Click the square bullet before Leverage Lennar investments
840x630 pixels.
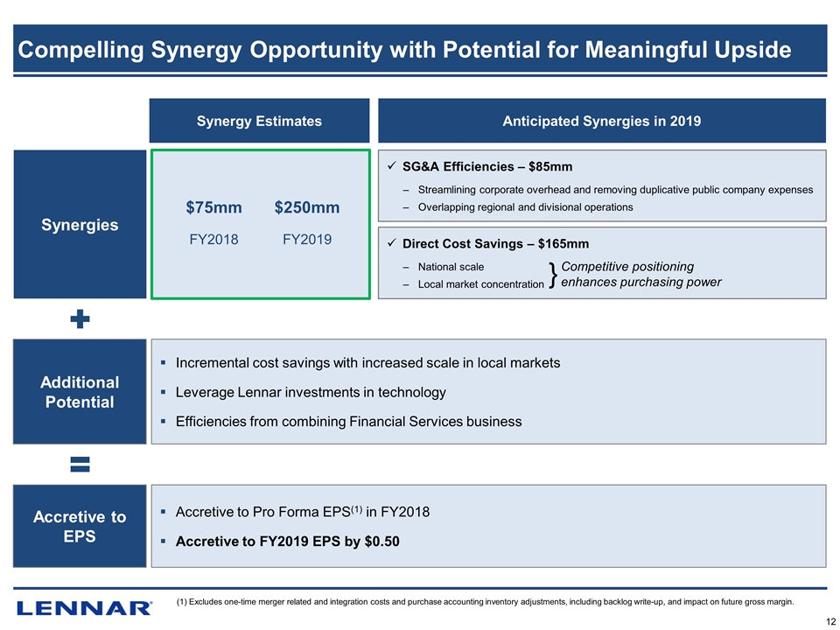pyautogui.click(x=164, y=392)
